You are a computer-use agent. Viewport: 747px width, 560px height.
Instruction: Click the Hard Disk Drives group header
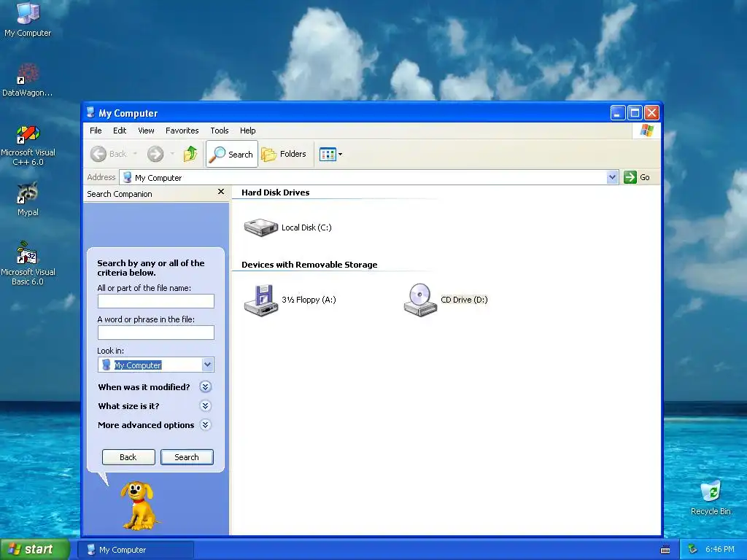pos(275,192)
